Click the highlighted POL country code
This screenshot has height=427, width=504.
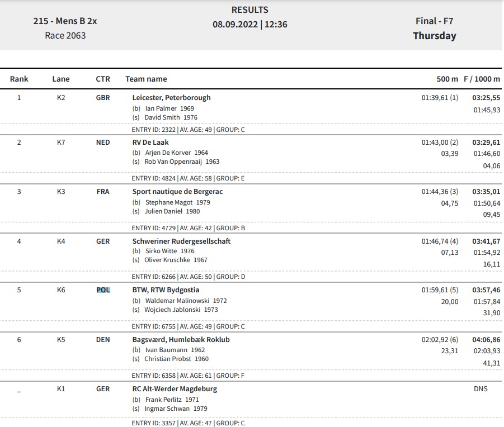click(x=103, y=290)
